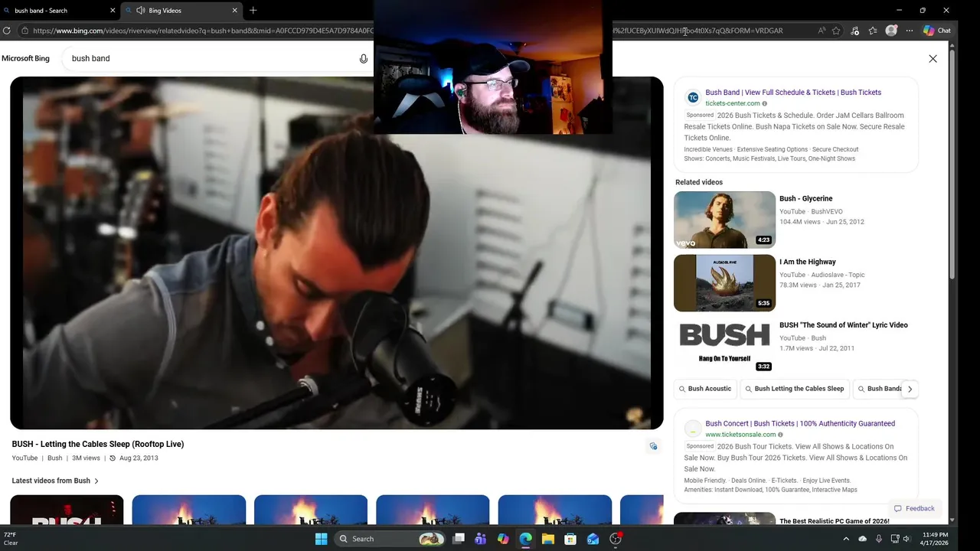Click the favorites star in the address bar
The width and height of the screenshot is (980, 551).
pyautogui.click(x=836, y=31)
